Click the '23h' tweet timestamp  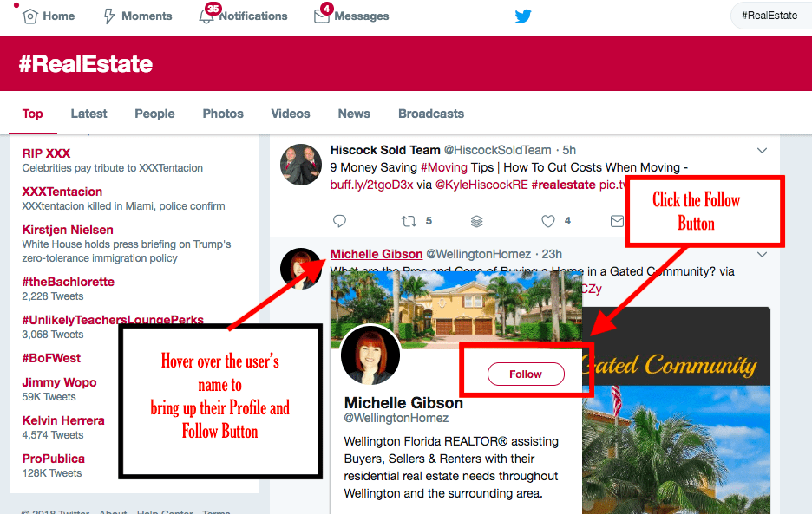pyautogui.click(x=552, y=254)
